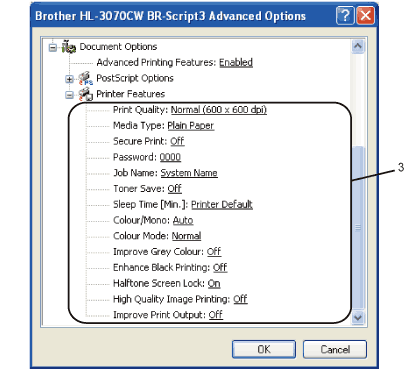Change Toner Save Off value
This screenshot has width=411, height=369.
tap(175, 189)
